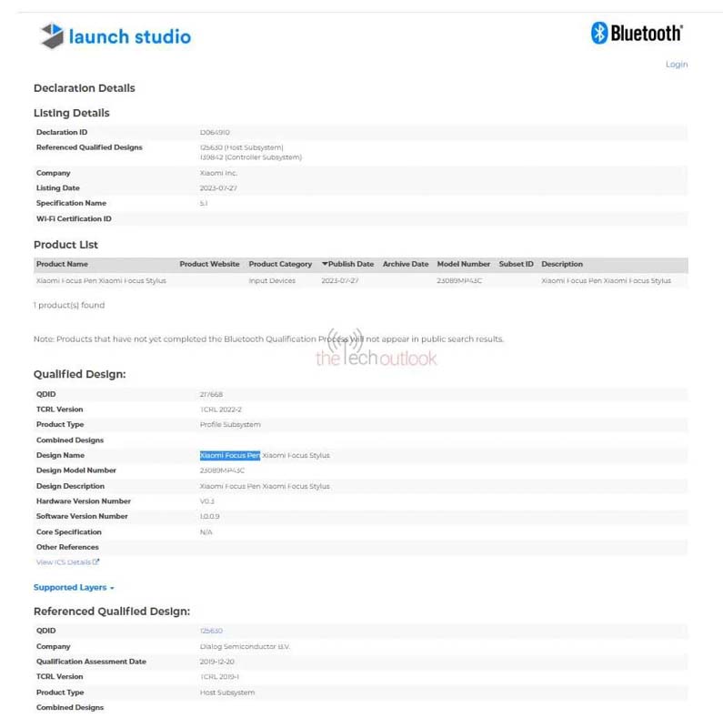This screenshot has width=723, height=728.
Task: Click the 2023-07-27 publish date cell in Product List
Action: click(340, 280)
